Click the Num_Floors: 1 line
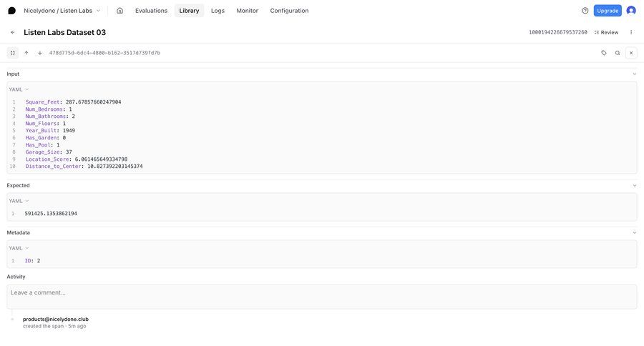The width and height of the screenshot is (644, 346). (46, 124)
